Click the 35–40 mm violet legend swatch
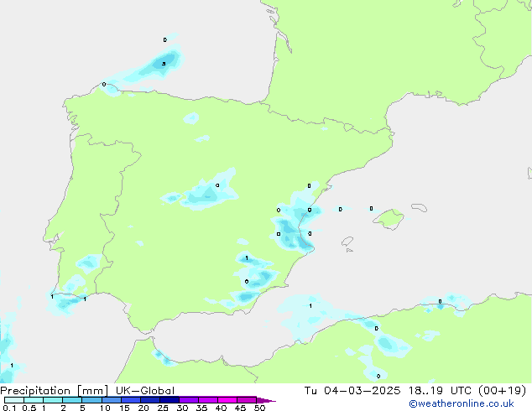 pos(207,400)
